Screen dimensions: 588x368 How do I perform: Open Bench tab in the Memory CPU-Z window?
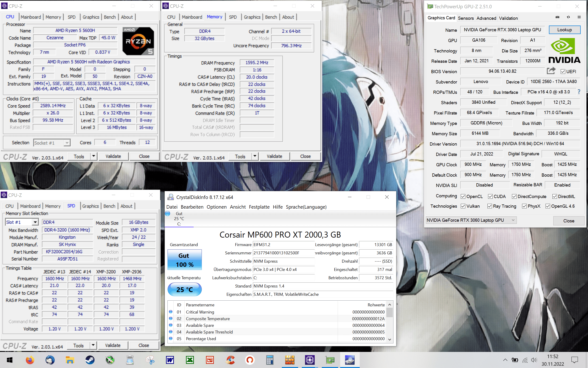point(271,17)
